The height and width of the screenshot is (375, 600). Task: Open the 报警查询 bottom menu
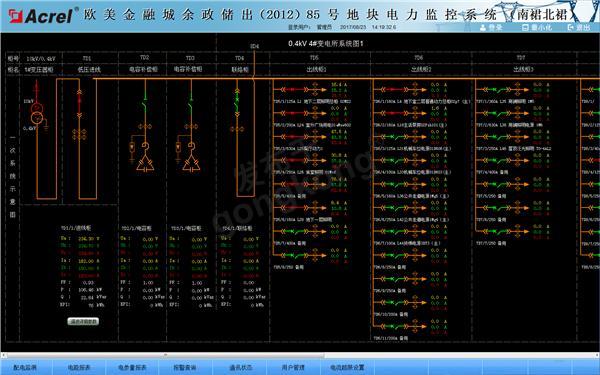185,367
